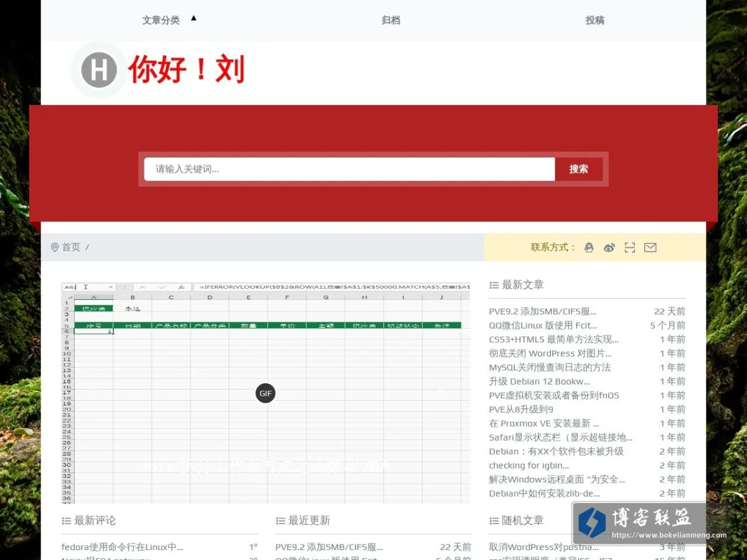This screenshot has height=560, width=747.
Task: Click the list icon beside 随机文章
Action: pos(494,521)
